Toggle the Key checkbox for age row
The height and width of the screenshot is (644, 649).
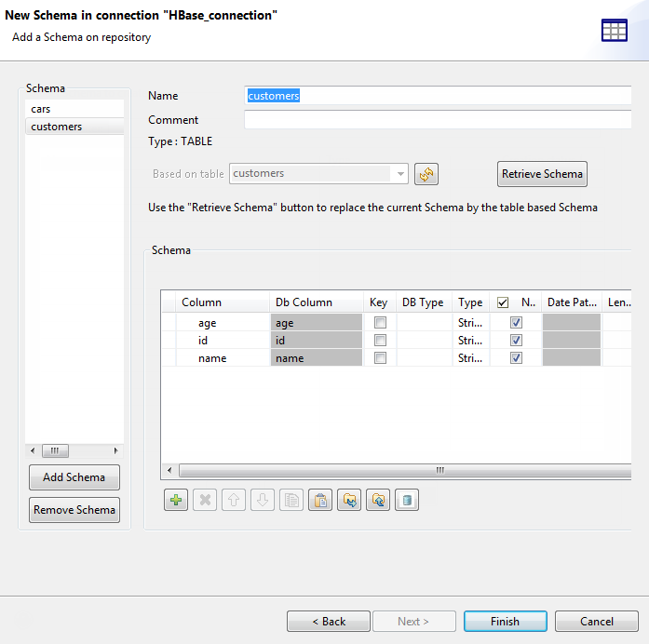380,323
